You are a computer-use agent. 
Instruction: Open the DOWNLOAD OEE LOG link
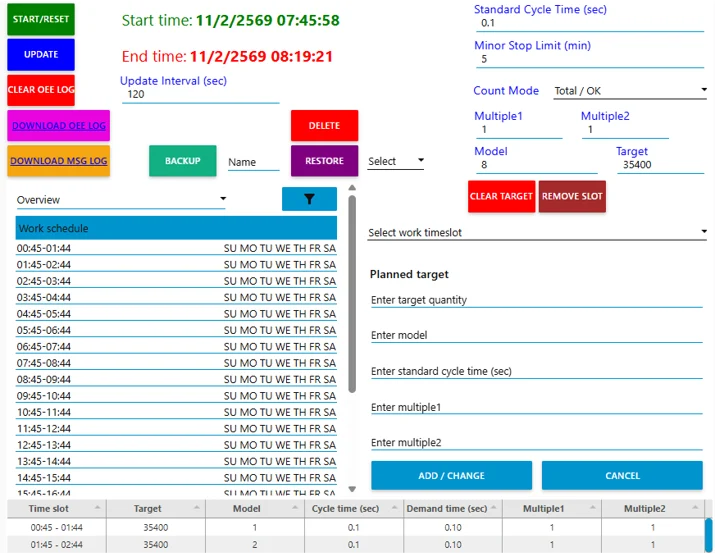coord(59,126)
